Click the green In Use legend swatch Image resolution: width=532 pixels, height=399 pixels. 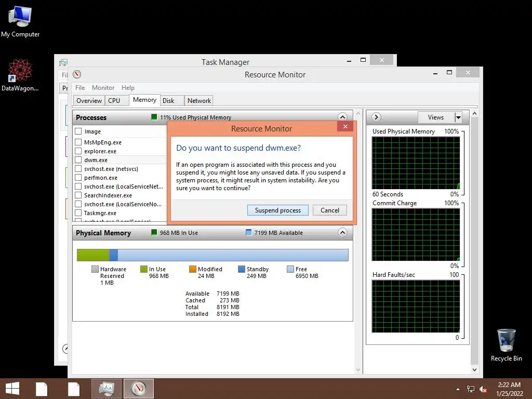point(144,269)
